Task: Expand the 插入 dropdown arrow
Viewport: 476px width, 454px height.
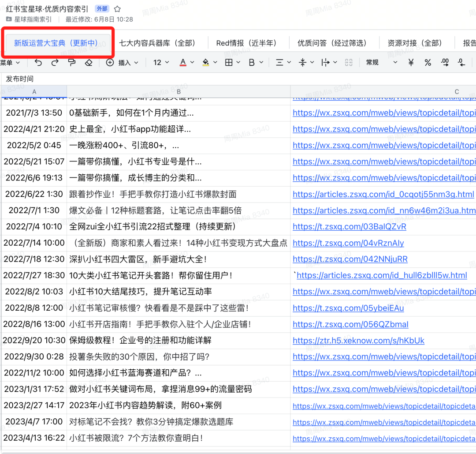Action: [x=136, y=63]
